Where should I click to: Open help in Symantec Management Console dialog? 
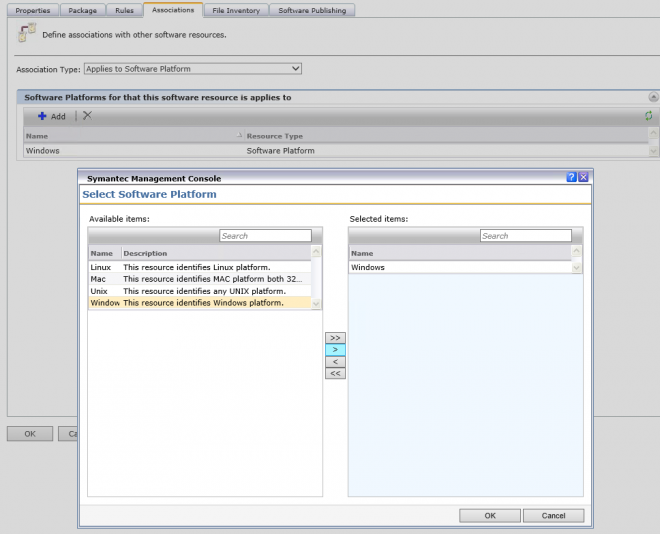571,177
